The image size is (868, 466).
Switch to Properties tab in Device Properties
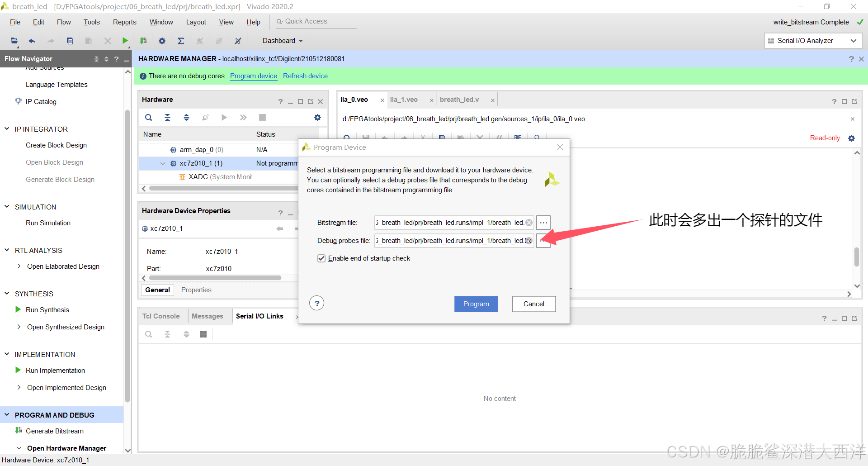click(196, 290)
